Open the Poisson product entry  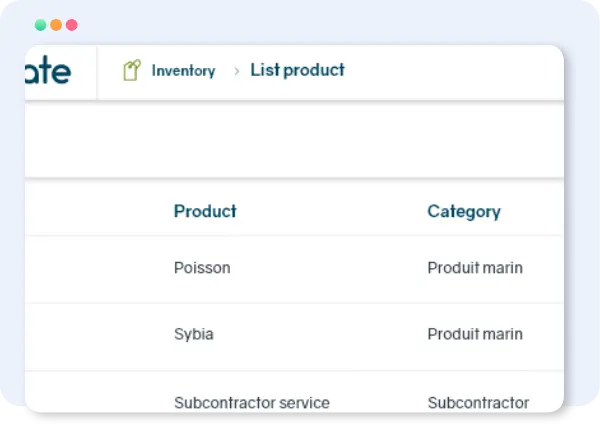(202, 268)
